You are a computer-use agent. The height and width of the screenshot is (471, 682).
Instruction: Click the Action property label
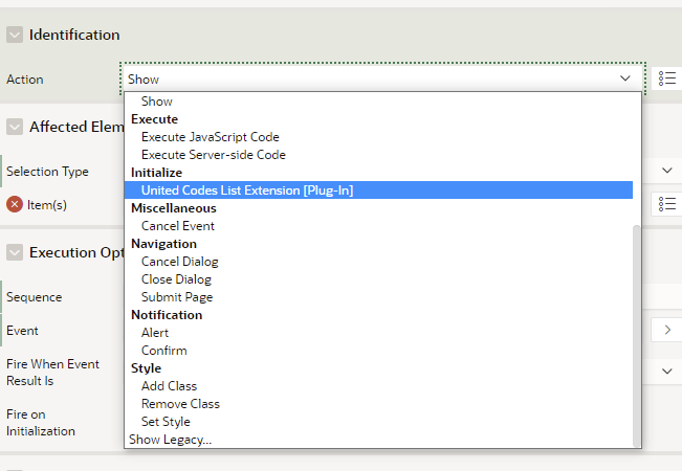[25, 80]
